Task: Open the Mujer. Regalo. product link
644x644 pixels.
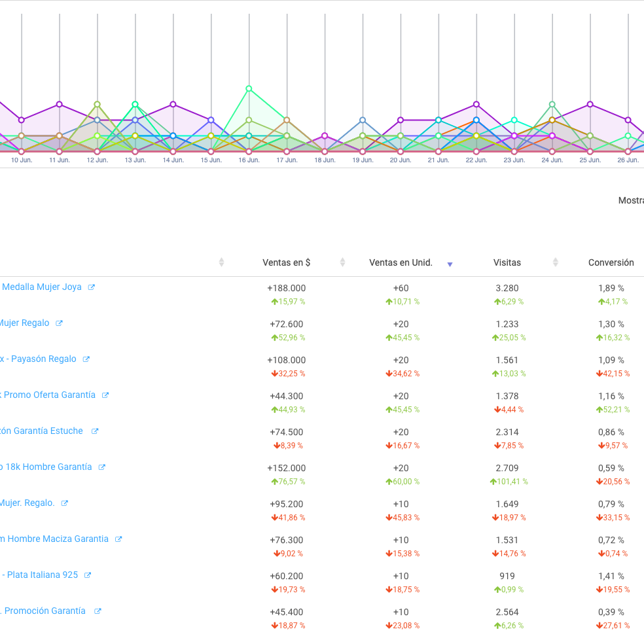Action: point(27,503)
